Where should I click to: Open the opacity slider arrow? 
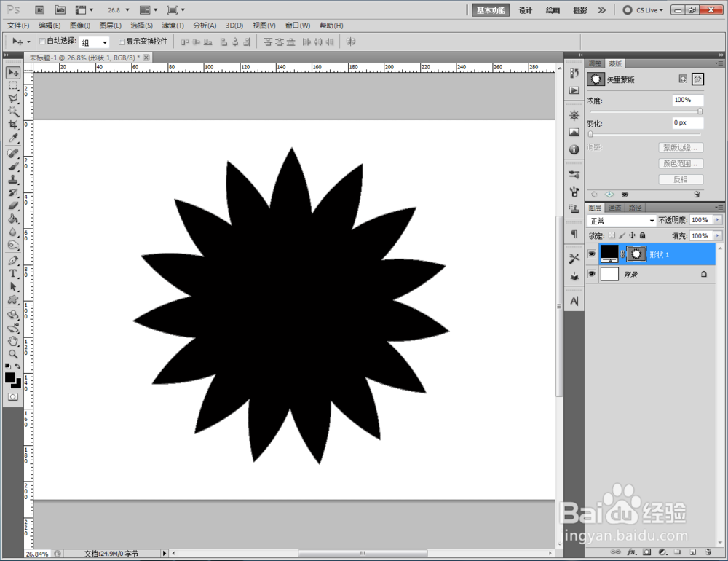[x=718, y=220]
